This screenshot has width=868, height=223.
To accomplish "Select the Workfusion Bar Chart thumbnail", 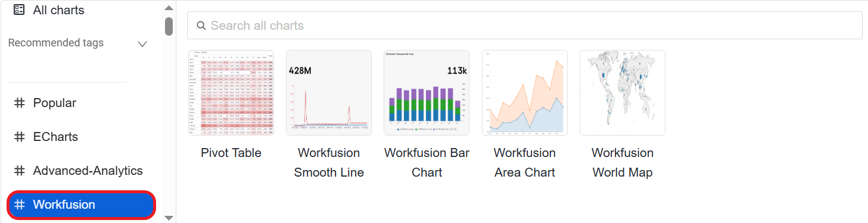I will (x=427, y=93).
